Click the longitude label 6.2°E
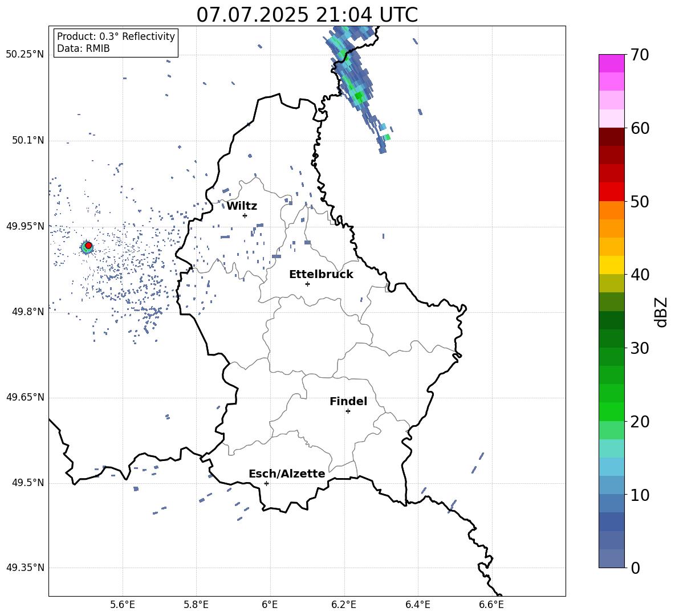 click(344, 605)
